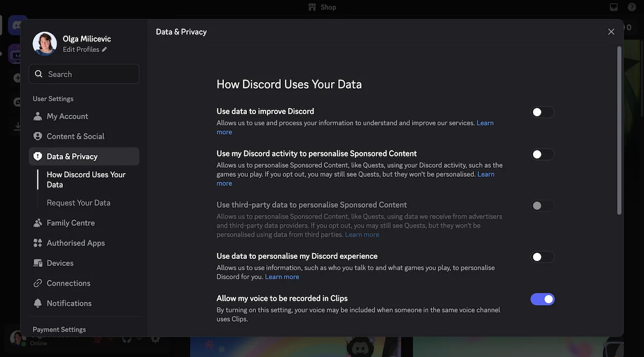This screenshot has width=644, height=357.
Task: Click the pencil icon beside Edit Profiles
Action: [105, 49]
